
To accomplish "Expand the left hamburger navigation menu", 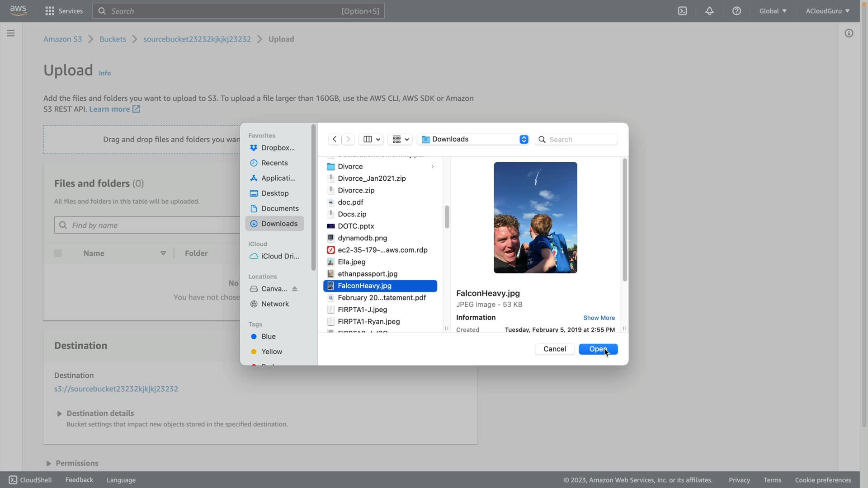I will 11,33.
